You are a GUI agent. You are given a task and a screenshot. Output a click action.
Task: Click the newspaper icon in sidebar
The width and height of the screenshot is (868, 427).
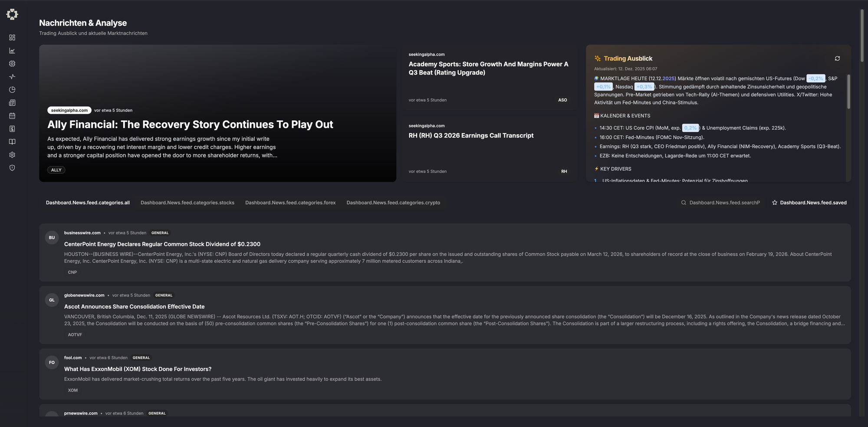[12, 103]
